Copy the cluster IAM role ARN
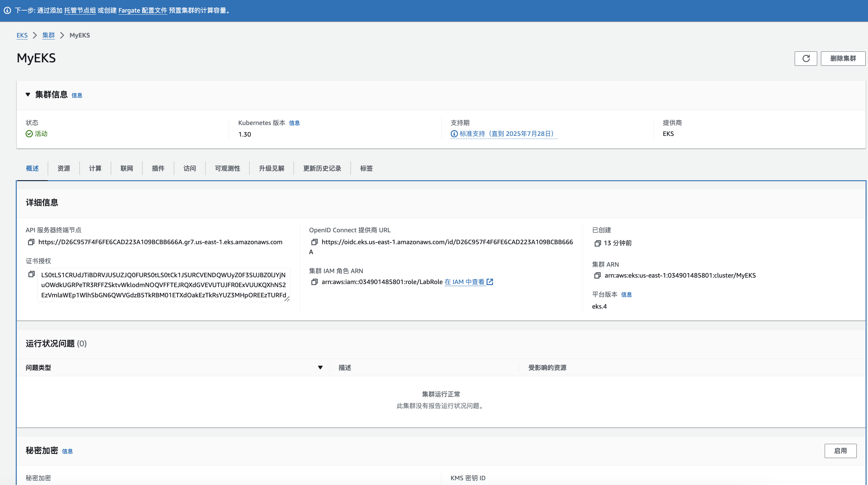Screen dimensions: 868x485 click(x=314, y=282)
